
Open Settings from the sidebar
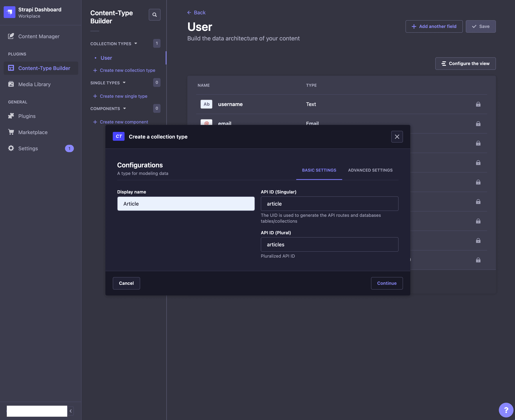(28, 148)
